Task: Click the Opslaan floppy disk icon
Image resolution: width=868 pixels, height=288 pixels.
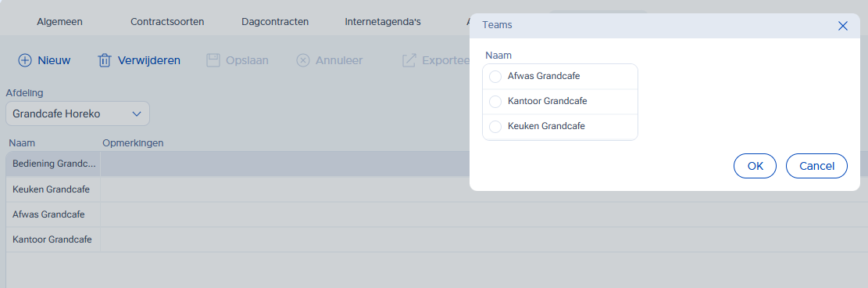Action: click(x=213, y=60)
